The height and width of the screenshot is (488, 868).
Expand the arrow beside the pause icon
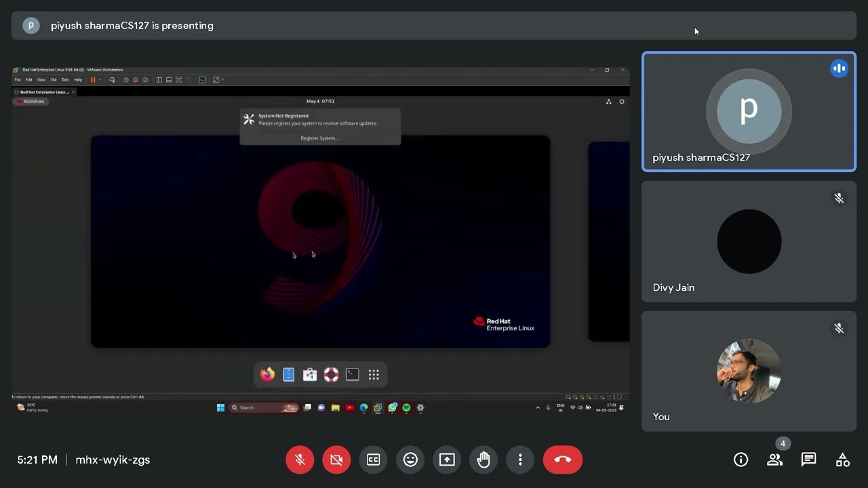100,79
